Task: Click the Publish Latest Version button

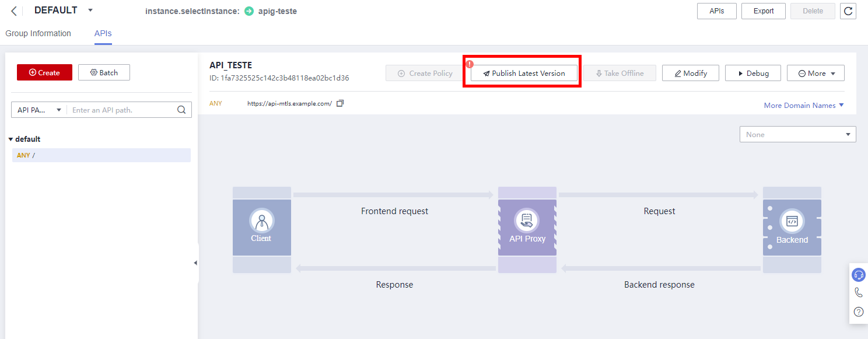Action: click(524, 74)
